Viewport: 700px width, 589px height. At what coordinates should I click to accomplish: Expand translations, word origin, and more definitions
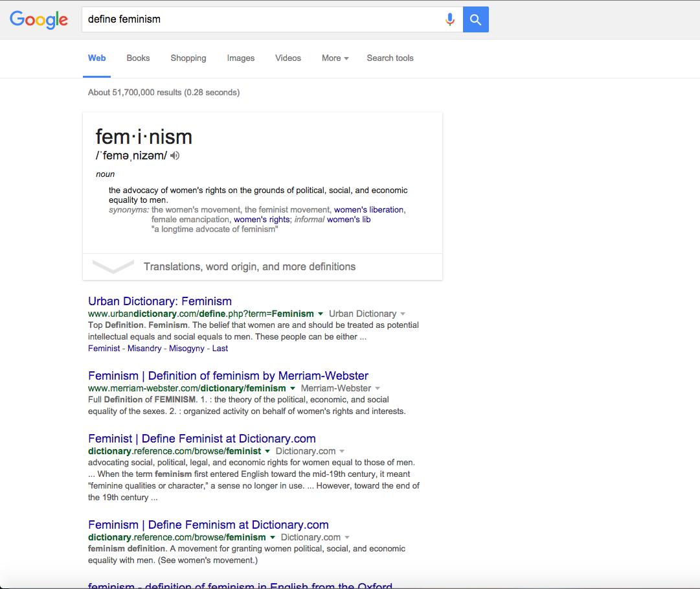(x=262, y=266)
